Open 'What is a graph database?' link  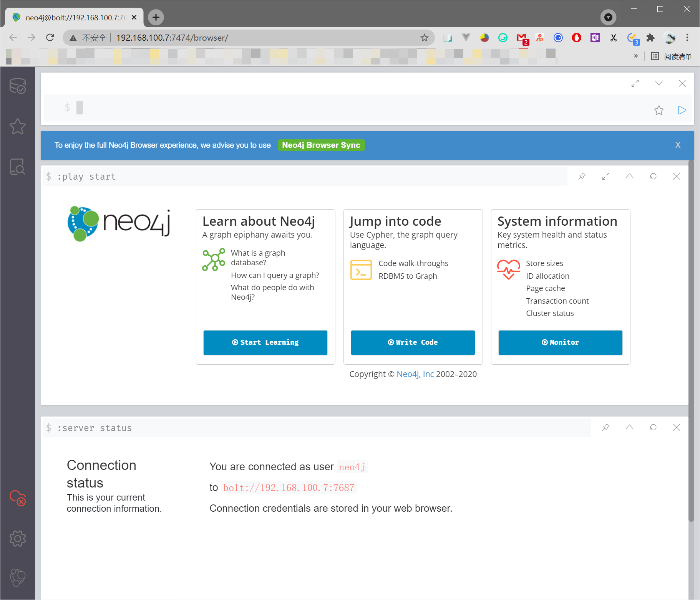pyautogui.click(x=258, y=258)
